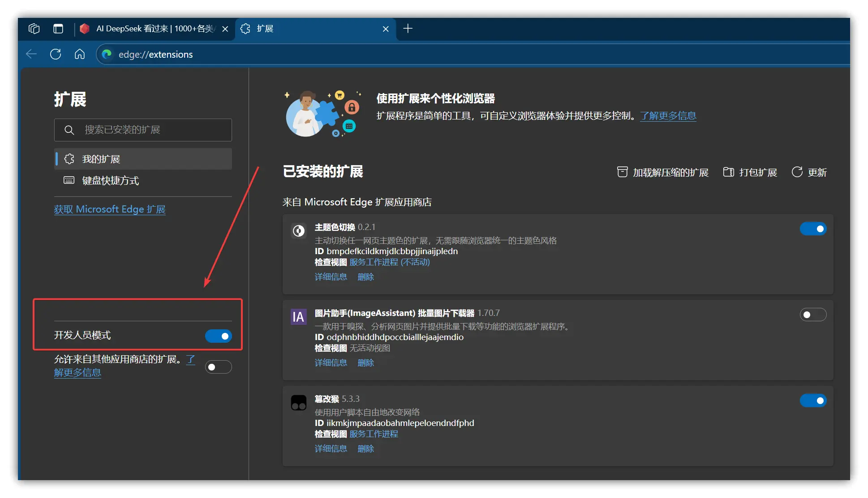Viewport: 868px width, 498px height.
Task: Click the search magnifier icon
Action: click(69, 130)
